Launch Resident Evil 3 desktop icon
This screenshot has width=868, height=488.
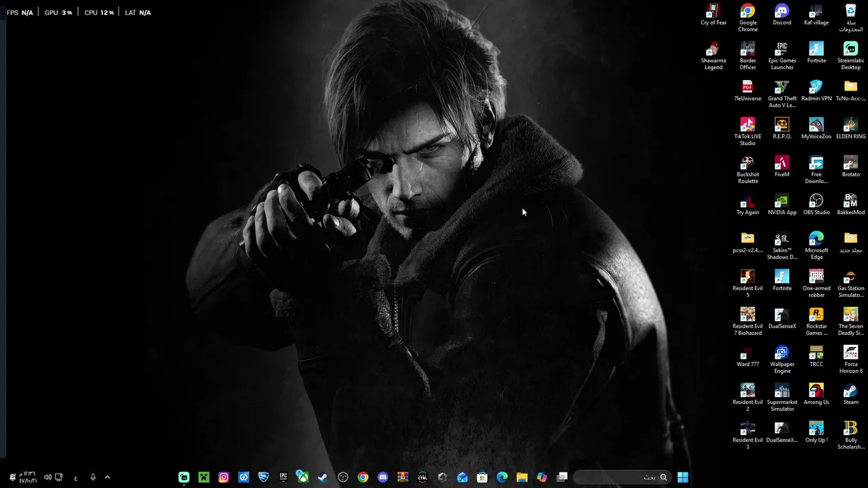[747, 436]
